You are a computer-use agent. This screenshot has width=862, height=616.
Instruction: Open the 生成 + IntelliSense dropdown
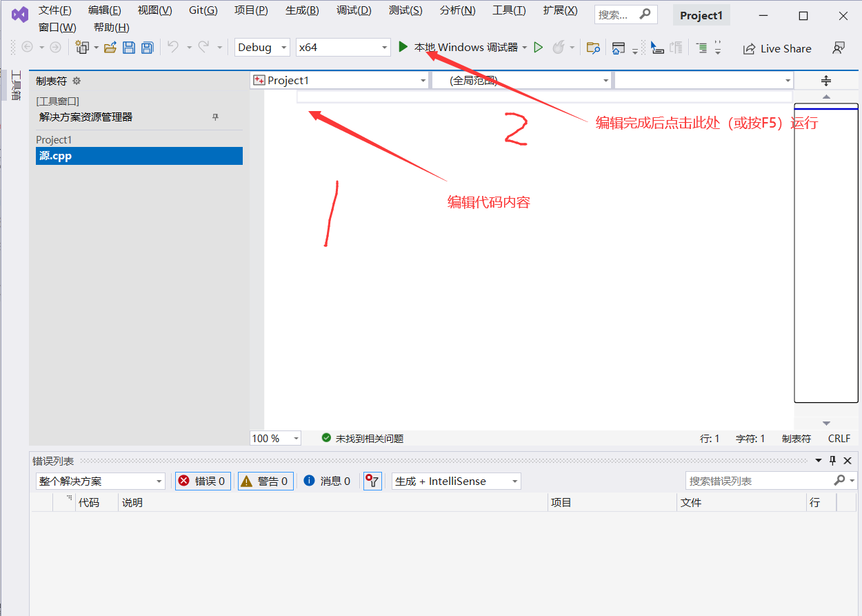pos(457,481)
